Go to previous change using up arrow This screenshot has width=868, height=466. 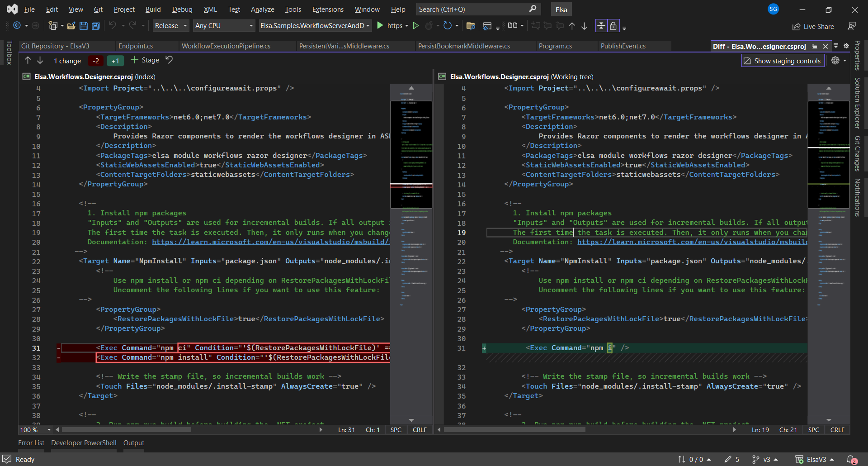(28, 60)
